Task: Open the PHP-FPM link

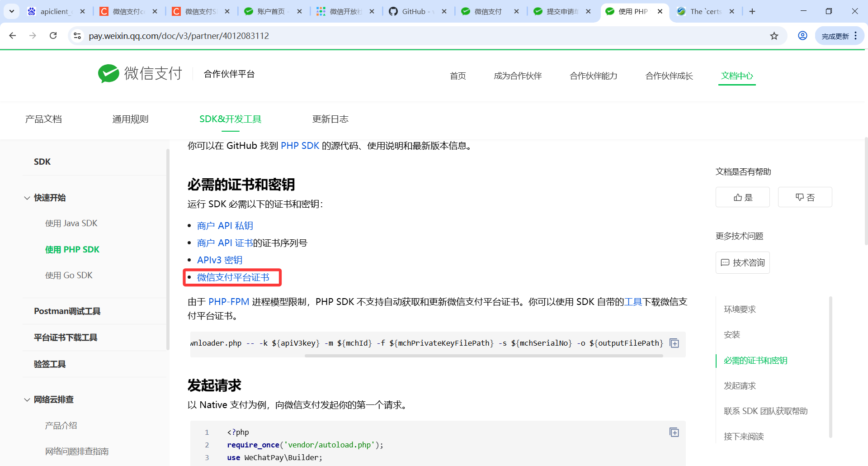Action: pyautogui.click(x=229, y=302)
